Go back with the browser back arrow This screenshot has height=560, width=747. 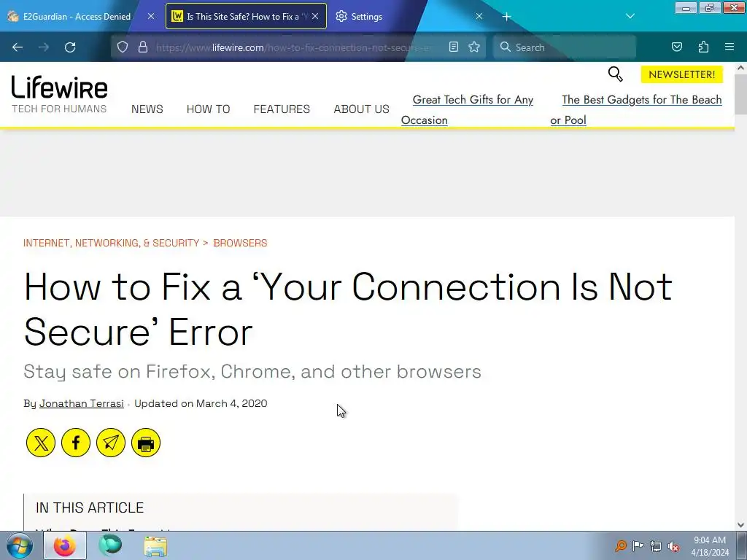(x=18, y=47)
